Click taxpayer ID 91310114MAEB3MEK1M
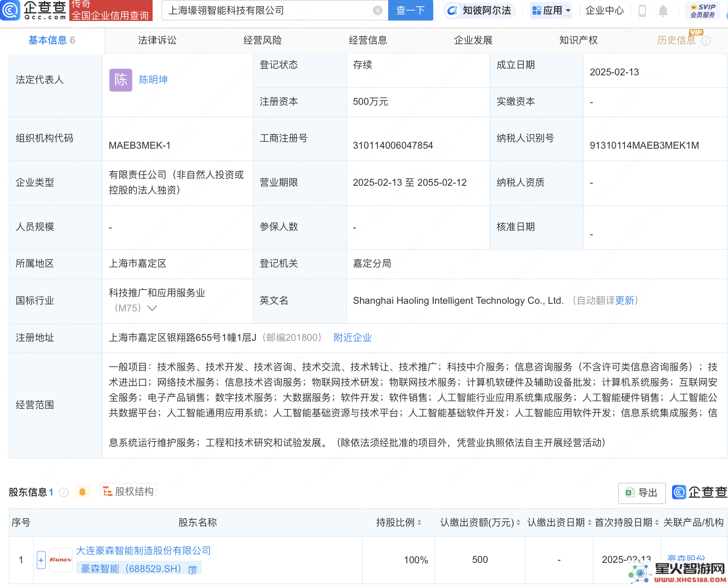The width and height of the screenshot is (728, 585). [644, 145]
